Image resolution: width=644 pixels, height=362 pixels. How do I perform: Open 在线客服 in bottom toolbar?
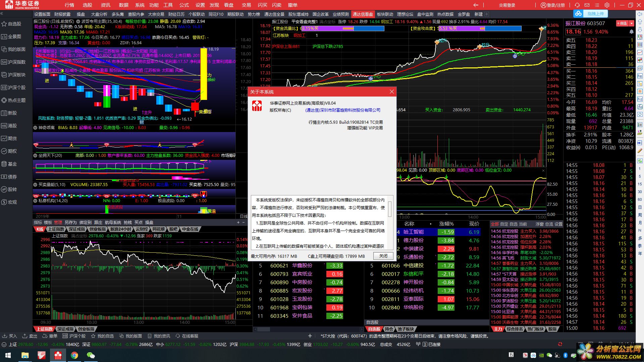tap(186, 336)
